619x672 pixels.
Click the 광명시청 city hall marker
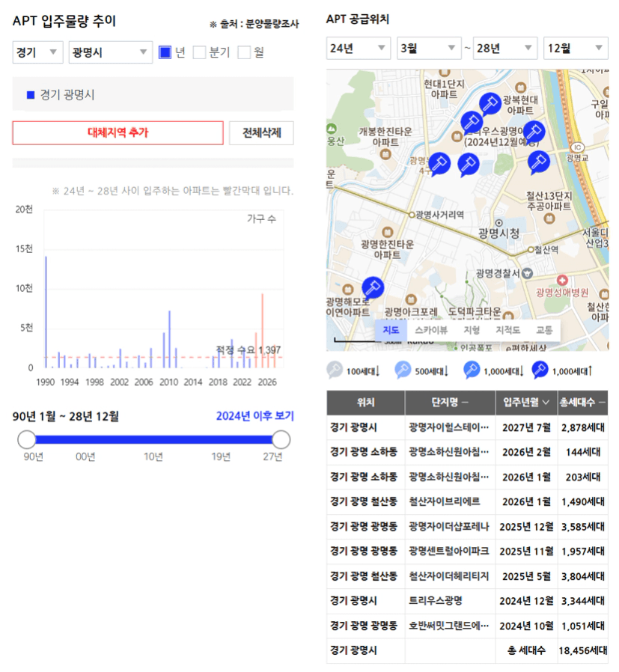498,223
